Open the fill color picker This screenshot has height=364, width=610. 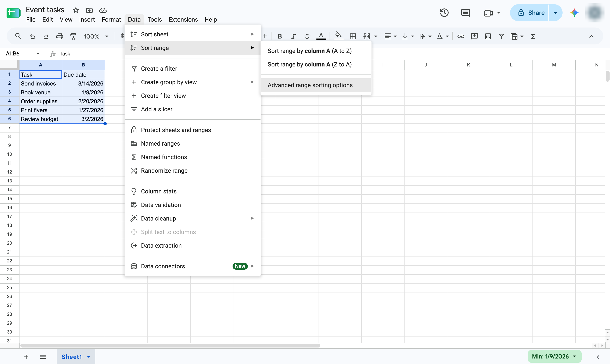(x=338, y=36)
